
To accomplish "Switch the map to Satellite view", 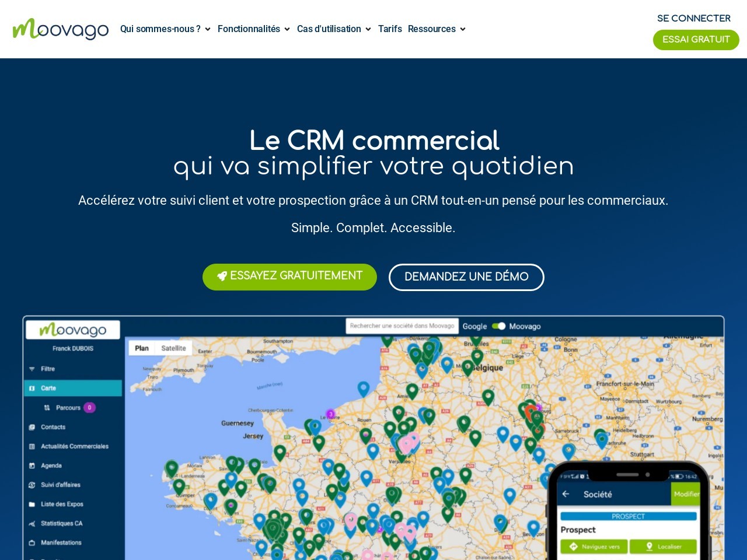I will 173,348.
